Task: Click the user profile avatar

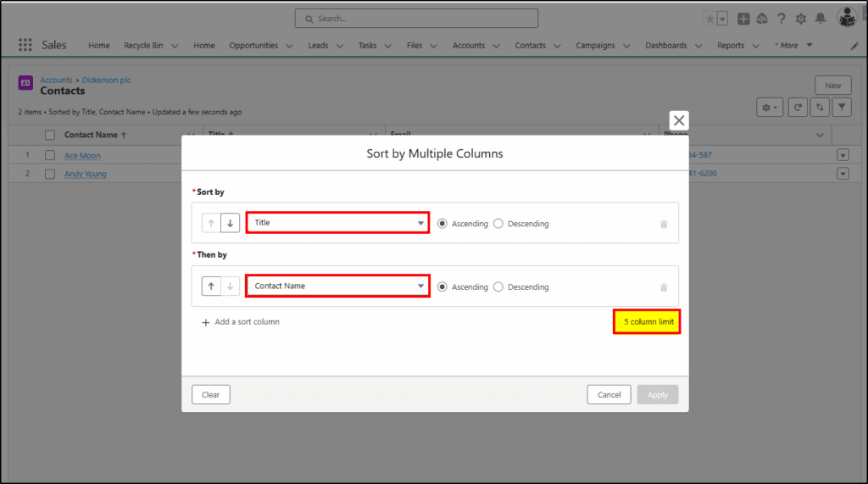Action: pyautogui.click(x=847, y=18)
